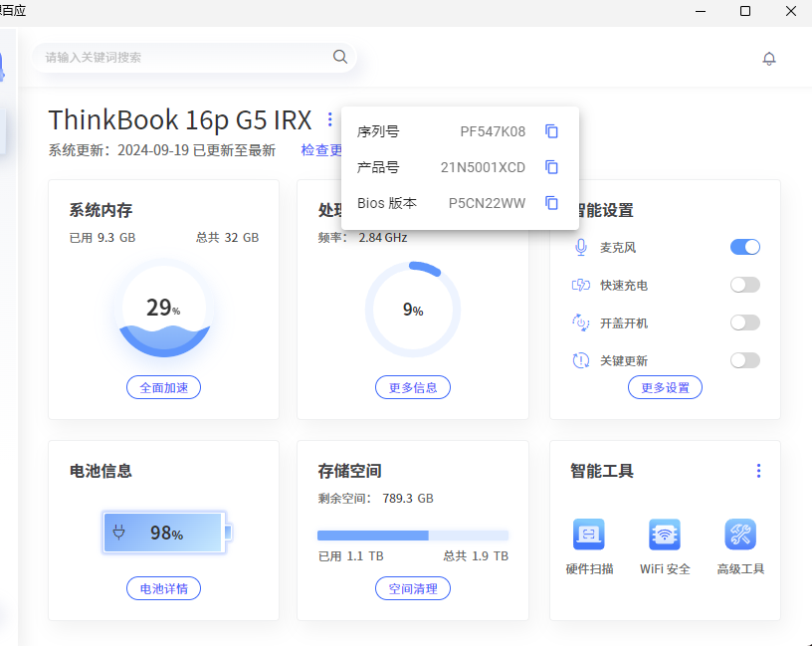Copy the Bios version P5CN22WW
812x646 pixels.
coord(551,203)
